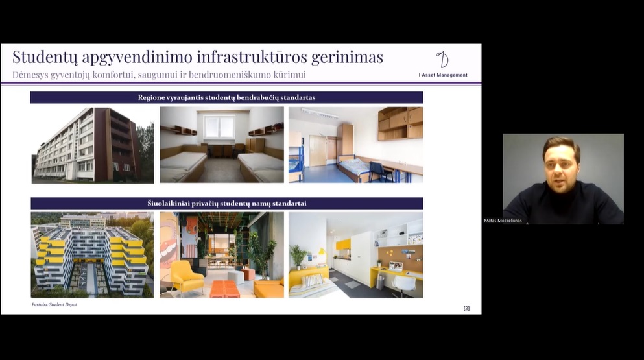The height and width of the screenshot is (360, 644).
Task: Click the 'Matas Mockeliunas' name label
Action: (x=503, y=221)
